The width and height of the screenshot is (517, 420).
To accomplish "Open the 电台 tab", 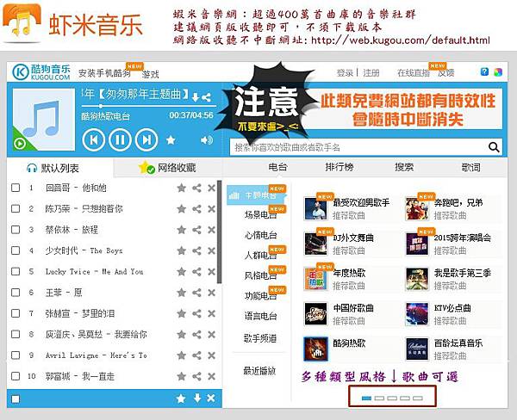I will [277, 167].
